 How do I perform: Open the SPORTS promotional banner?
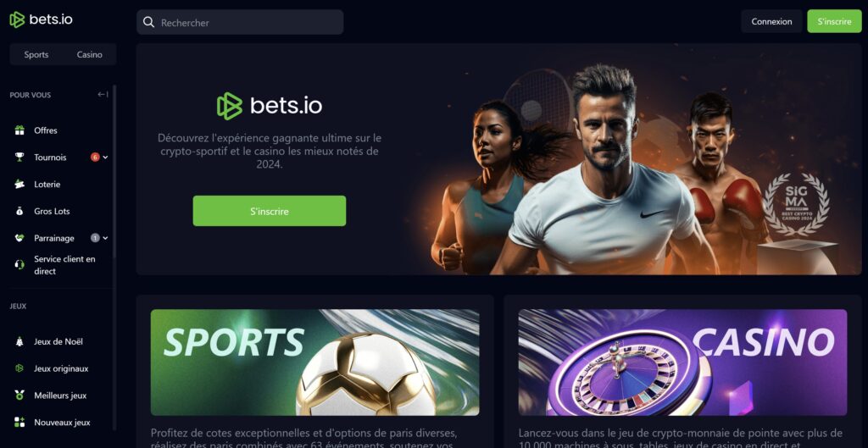(315, 362)
